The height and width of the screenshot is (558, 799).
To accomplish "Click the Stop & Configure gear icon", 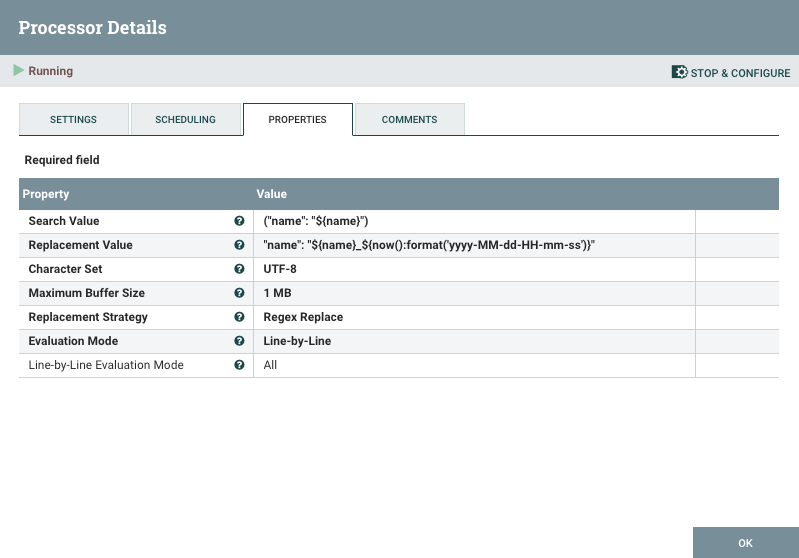I will point(679,72).
